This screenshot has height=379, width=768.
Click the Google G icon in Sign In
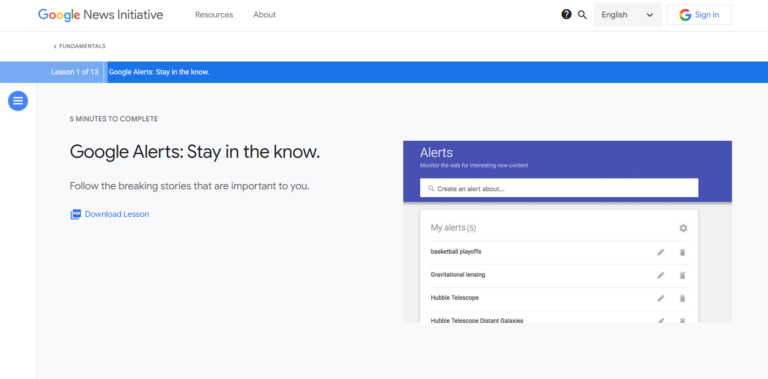[x=685, y=15]
